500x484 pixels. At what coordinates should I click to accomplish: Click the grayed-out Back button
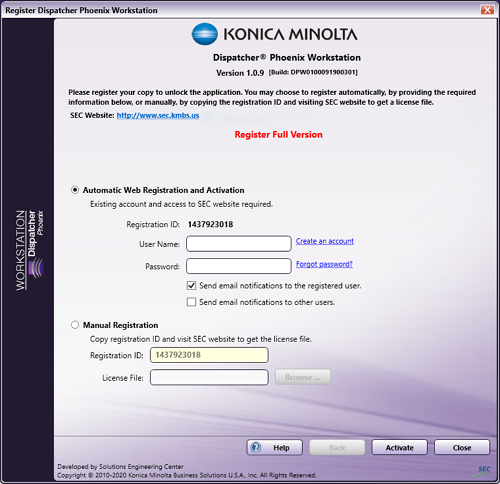pyautogui.click(x=337, y=447)
